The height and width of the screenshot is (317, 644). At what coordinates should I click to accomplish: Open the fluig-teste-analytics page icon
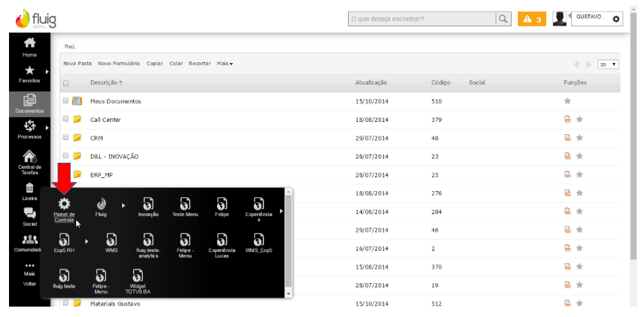(x=148, y=239)
